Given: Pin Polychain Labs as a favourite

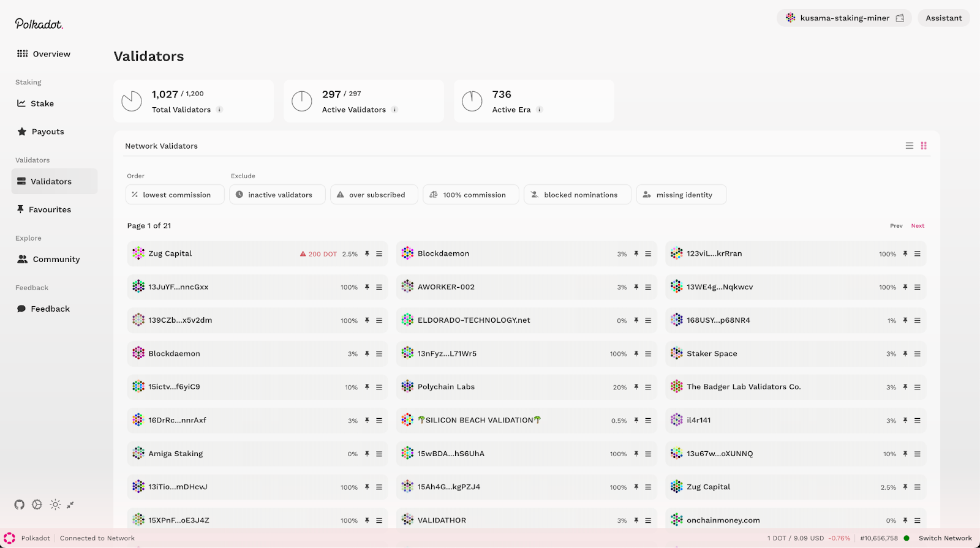Looking at the screenshot, I should (x=636, y=387).
